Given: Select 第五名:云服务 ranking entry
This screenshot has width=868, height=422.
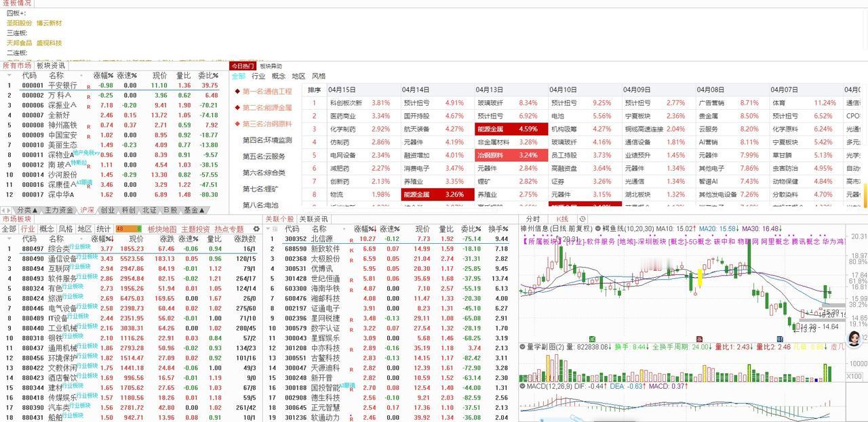Looking at the screenshot, I should [264, 156].
